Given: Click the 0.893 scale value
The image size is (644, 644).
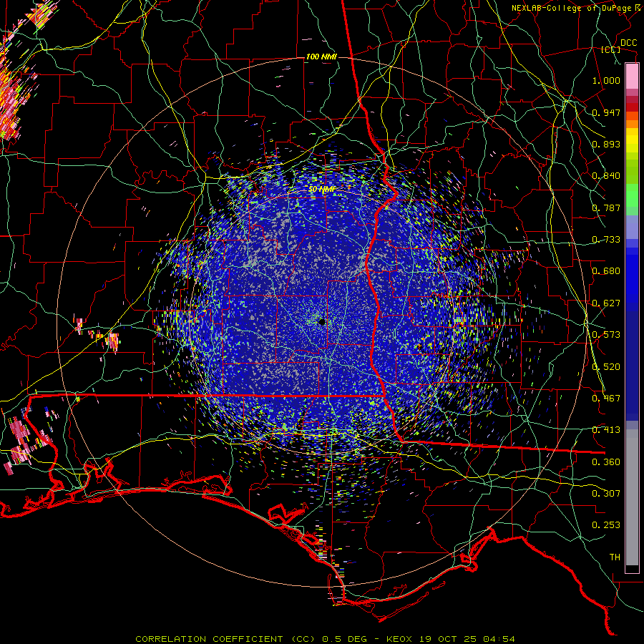Looking at the screenshot, I should [606, 144].
